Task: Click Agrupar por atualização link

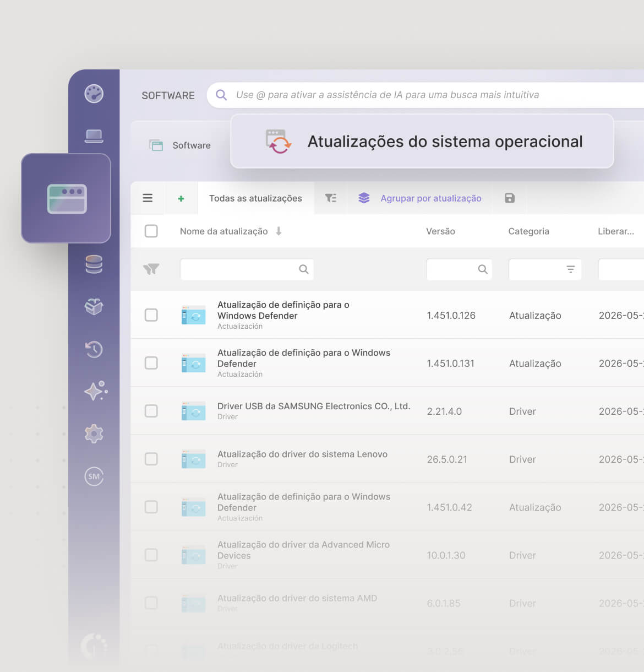Action: [x=431, y=198]
